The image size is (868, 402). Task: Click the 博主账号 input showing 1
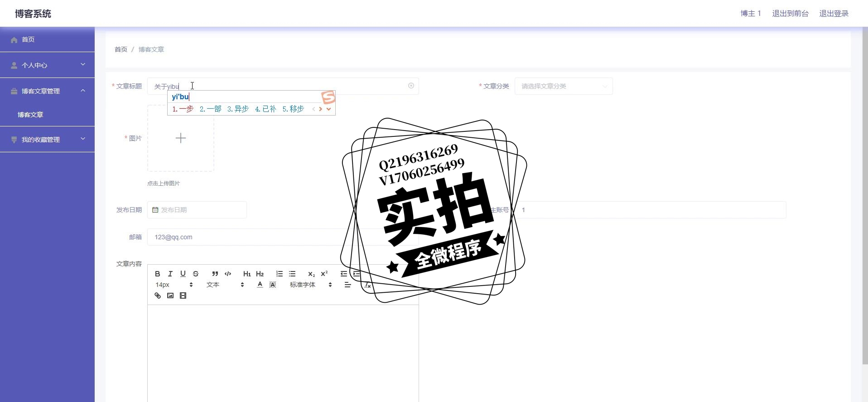click(x=650, y=210)
